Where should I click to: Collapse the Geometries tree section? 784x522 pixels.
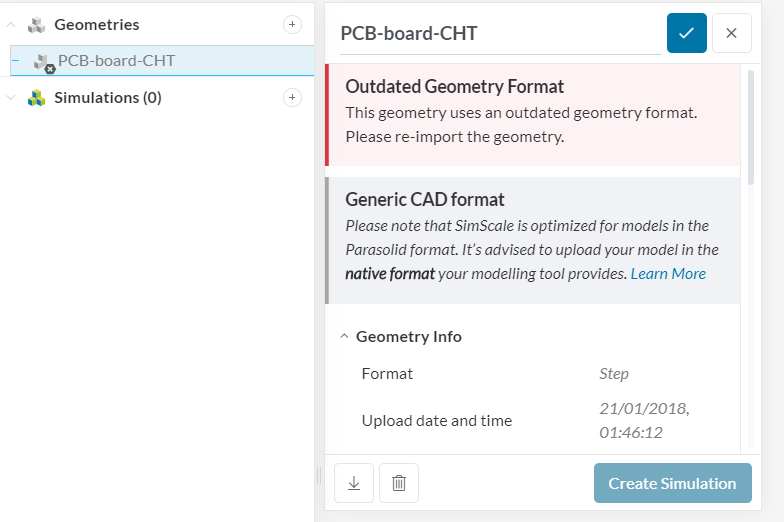(x=11, y=24)
